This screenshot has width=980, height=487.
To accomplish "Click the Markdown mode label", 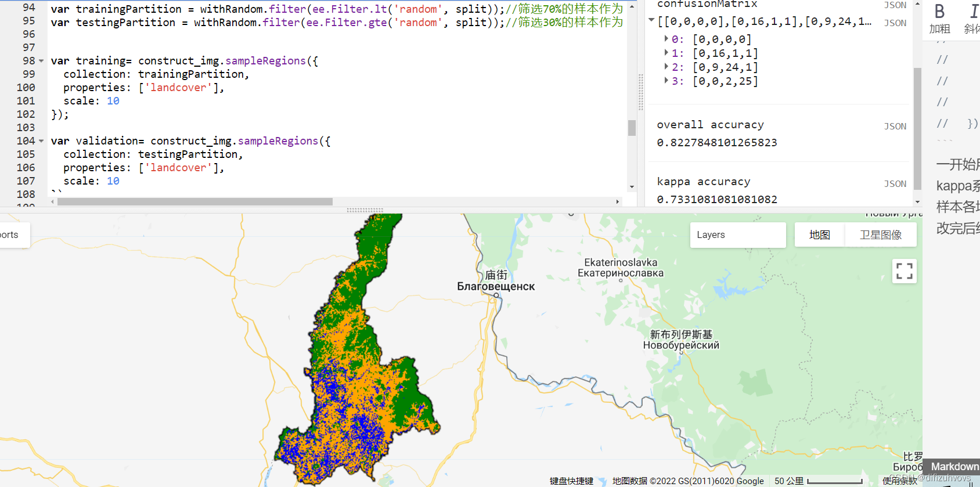I will tap(954, 467).
